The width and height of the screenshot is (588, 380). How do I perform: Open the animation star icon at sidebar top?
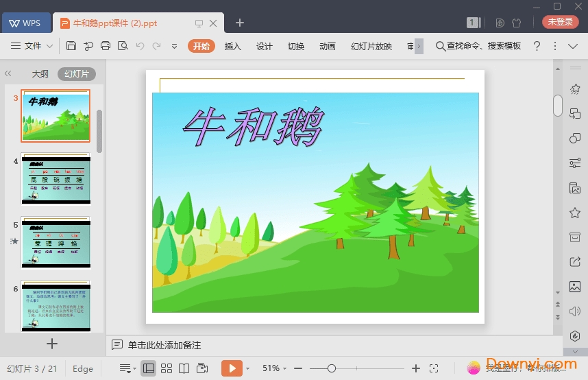tap(575, 89)
